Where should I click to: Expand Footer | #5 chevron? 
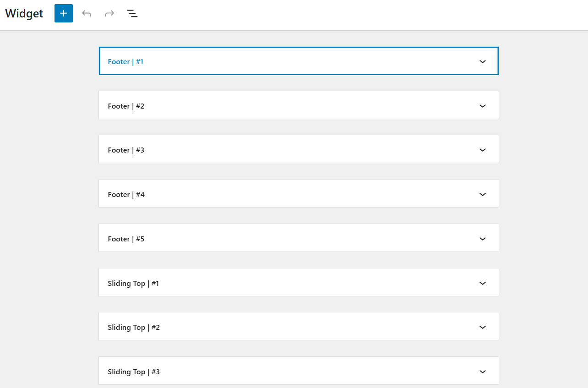pyautogui.click(x=482, y=239)
